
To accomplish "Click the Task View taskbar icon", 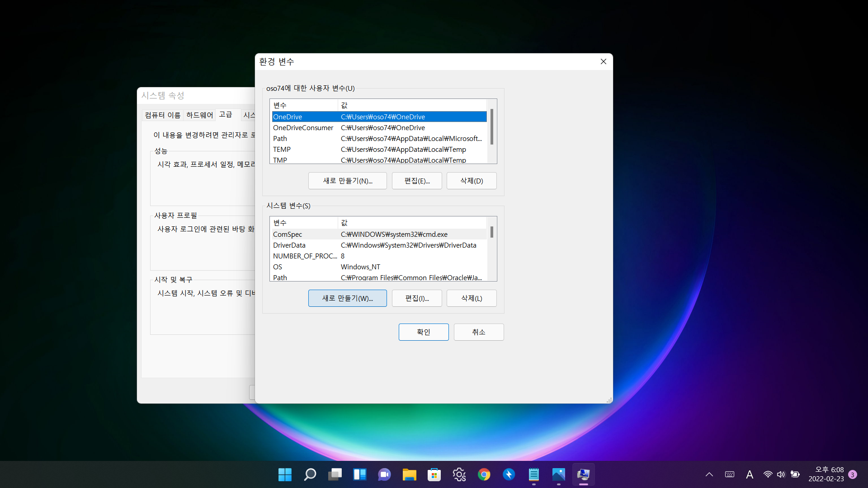I will tap(335, 474).
